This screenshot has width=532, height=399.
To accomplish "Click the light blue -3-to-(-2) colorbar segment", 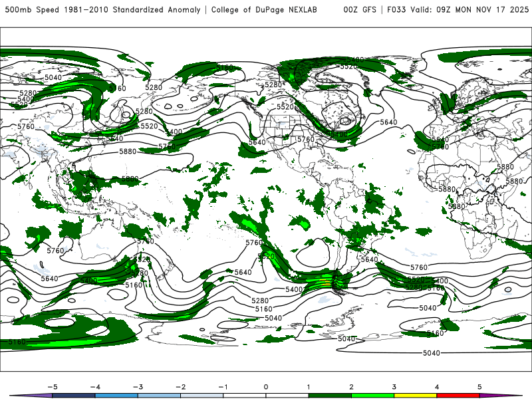I will (x=159, y=396).
